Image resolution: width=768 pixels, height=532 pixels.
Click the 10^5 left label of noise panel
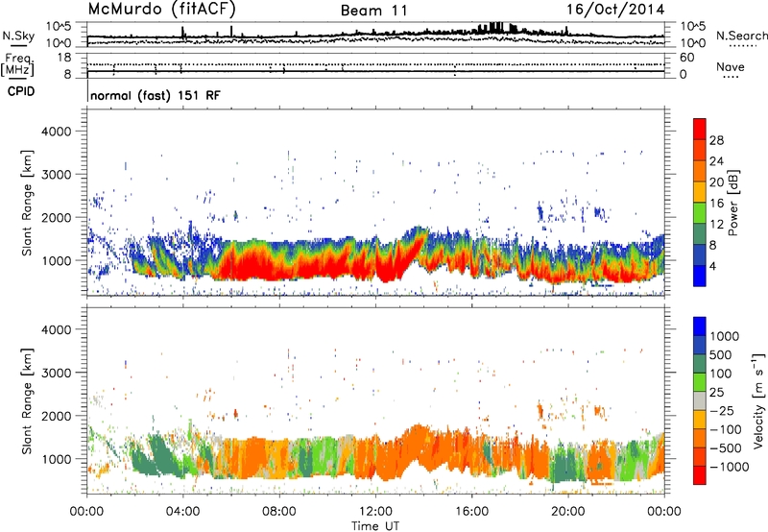coord(59,26)
